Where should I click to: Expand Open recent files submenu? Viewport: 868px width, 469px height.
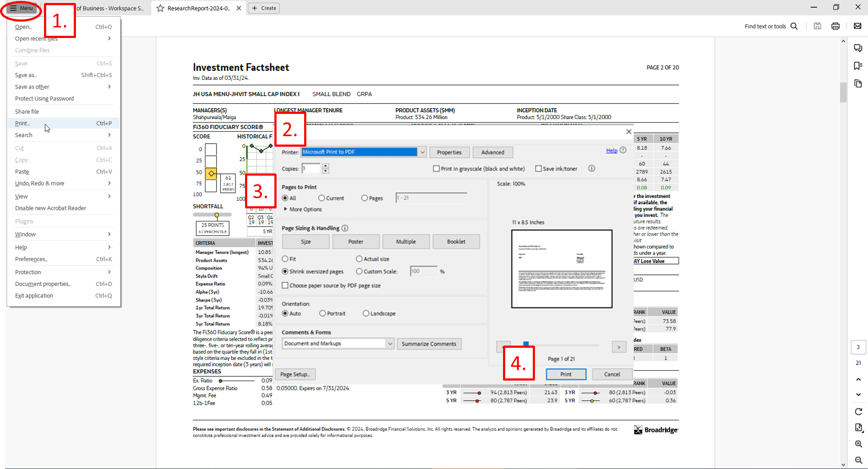pos(63,38)
